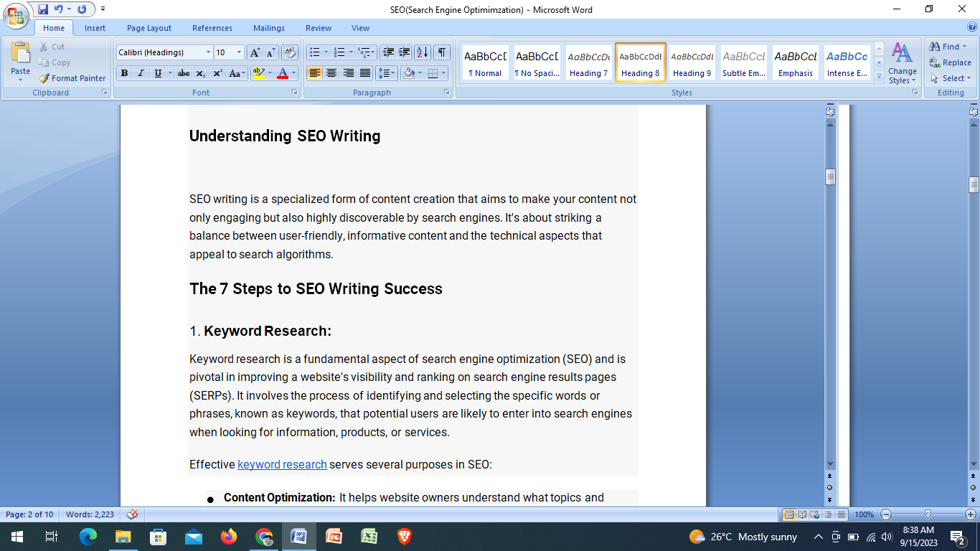Viewport: 980px width, 551px height.
Task: Apply the Heading 7 style thumbnail
Action: pyautogui.click(x=588, y=62)
